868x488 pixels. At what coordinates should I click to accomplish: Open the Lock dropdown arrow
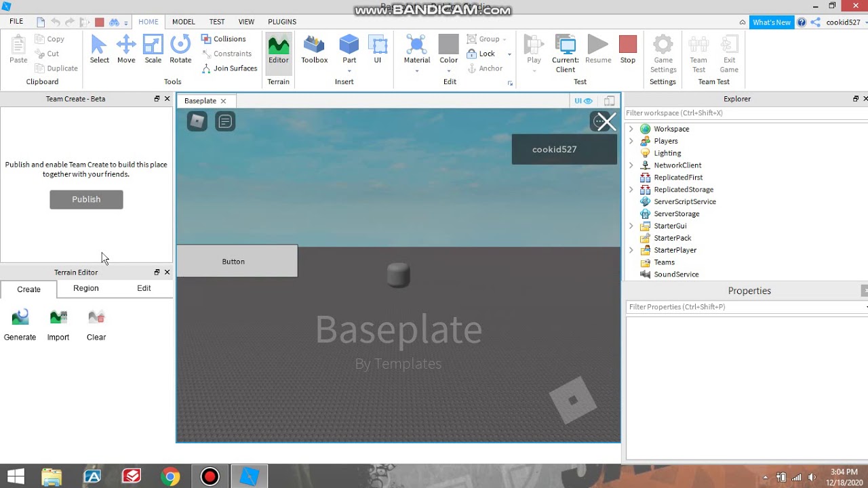coord(509,54)
